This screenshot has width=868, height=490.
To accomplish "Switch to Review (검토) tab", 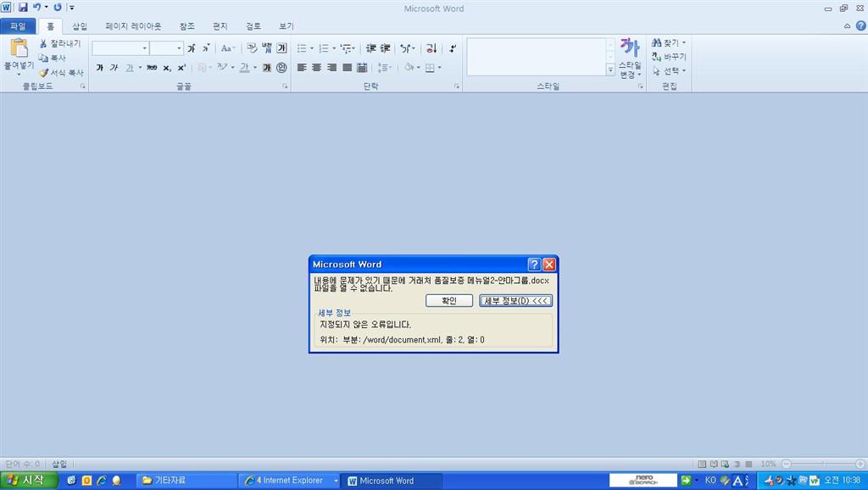I will [253, 26].
